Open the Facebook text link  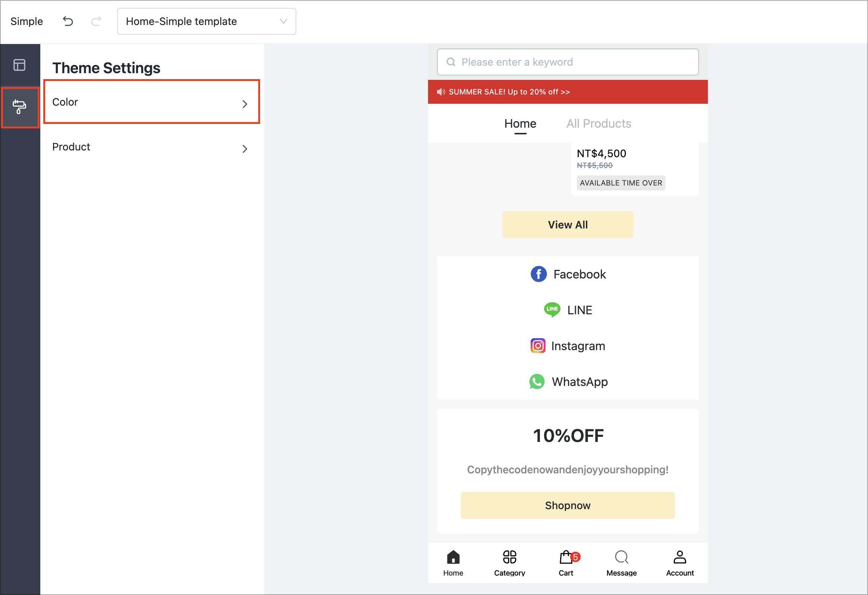[x=579, y=274]
